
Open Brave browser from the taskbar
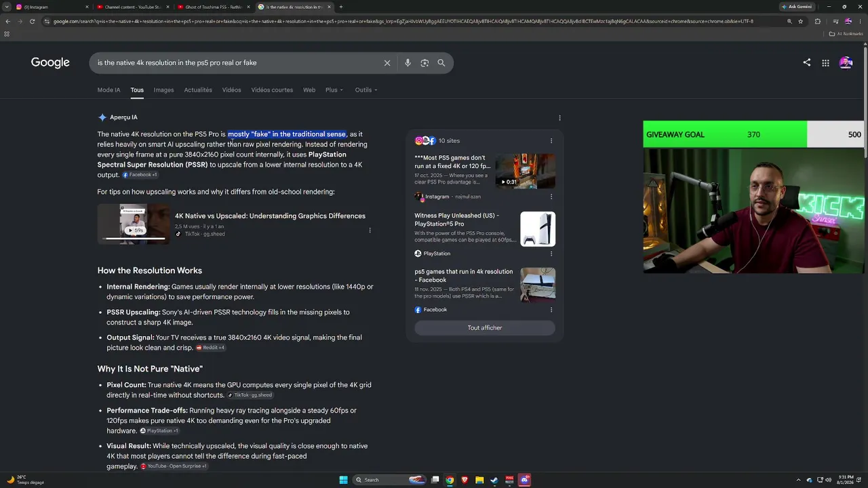tap(465, 480)
